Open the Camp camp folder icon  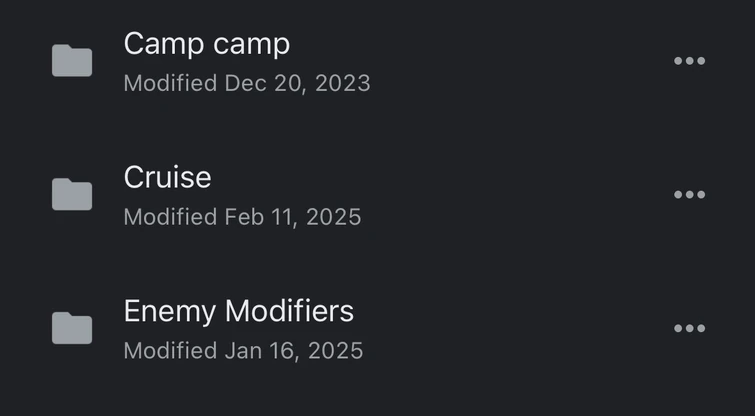click(x=72, y=61)
